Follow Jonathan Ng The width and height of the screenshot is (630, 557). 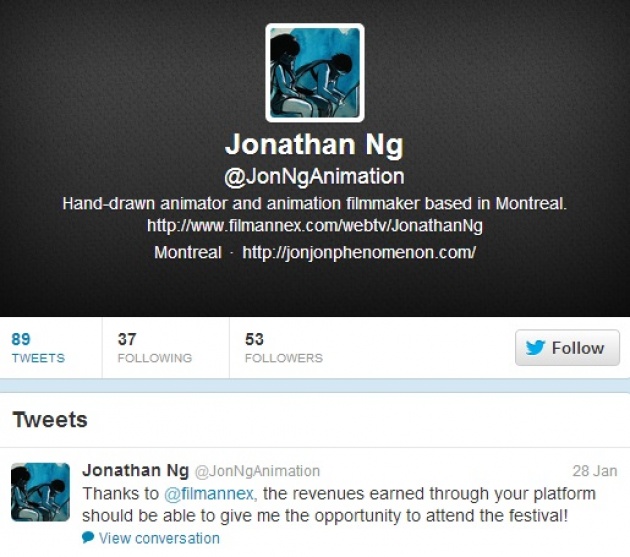(x=567, y=348)
